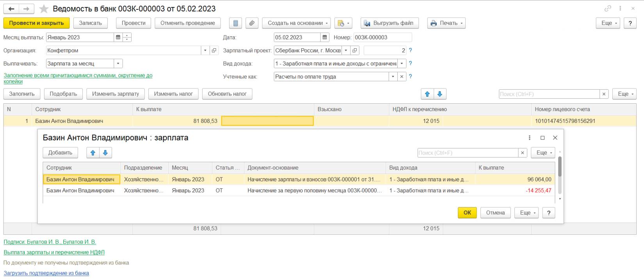
Task: Click the back navigation arrow
Action: pos(11,9)
